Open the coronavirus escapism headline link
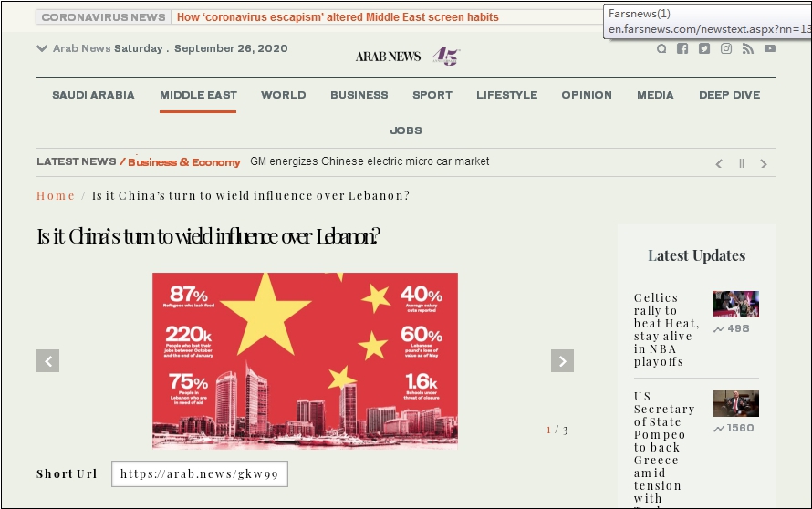The width and height of the screenshot is (812, 509). 338,17
